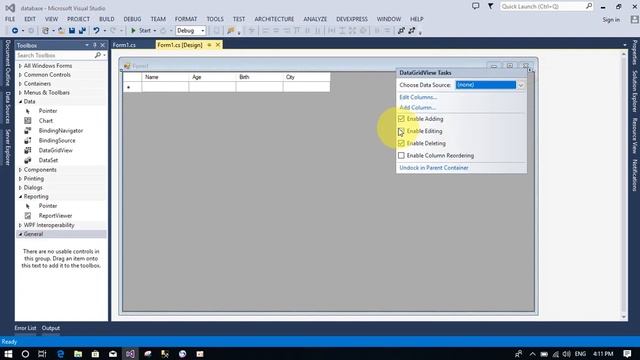Expand the Printing group in Toolbox

(20, 179)
